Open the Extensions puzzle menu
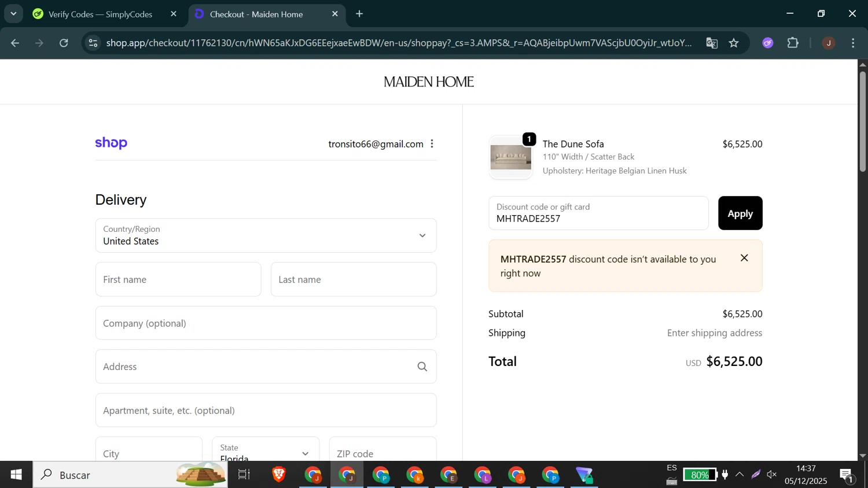Image resolution: width=868 pixels, height=488 pixels. click(x=793, y=43)
